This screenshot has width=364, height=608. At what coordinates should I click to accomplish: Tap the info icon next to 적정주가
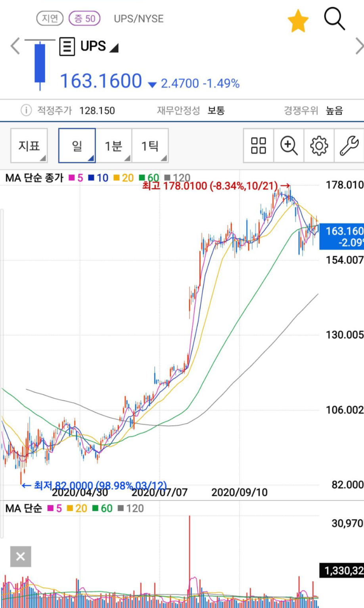click(x=26, y=110)
